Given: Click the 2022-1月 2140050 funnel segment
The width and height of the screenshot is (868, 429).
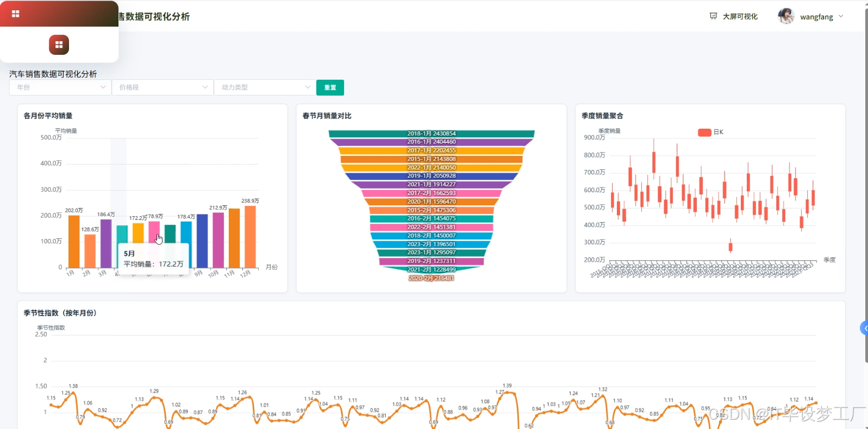Looking at the screenshot, I should (432, 167).
